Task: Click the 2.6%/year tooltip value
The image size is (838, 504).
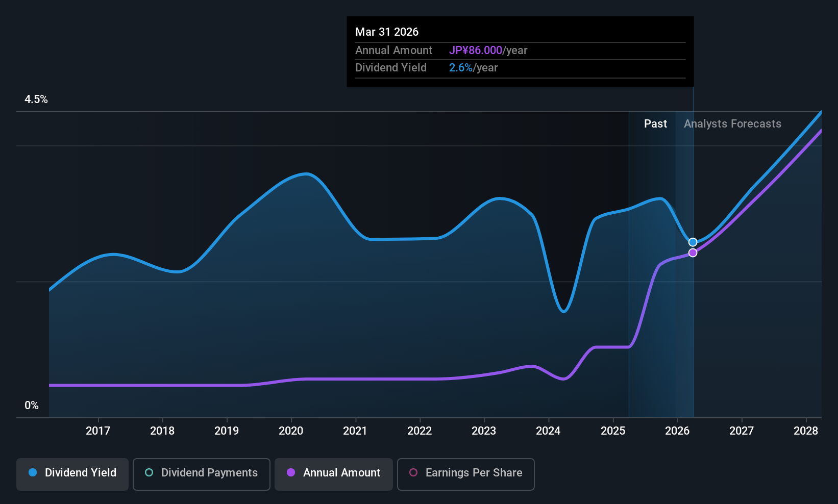Action: (473, 68)
